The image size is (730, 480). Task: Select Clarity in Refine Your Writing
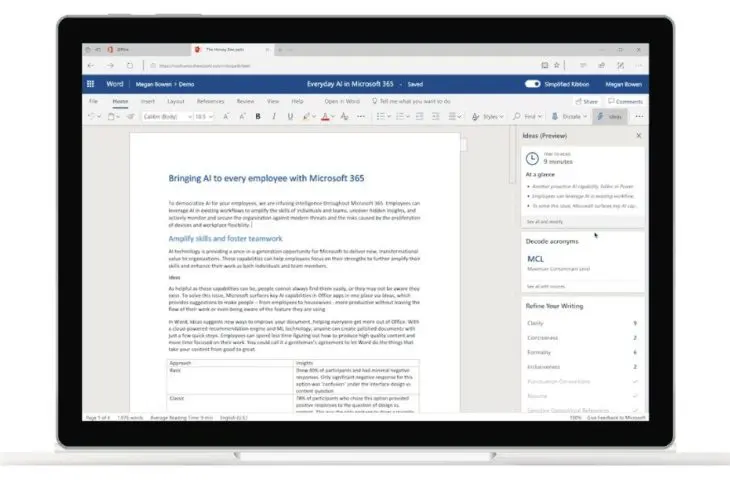582,323
